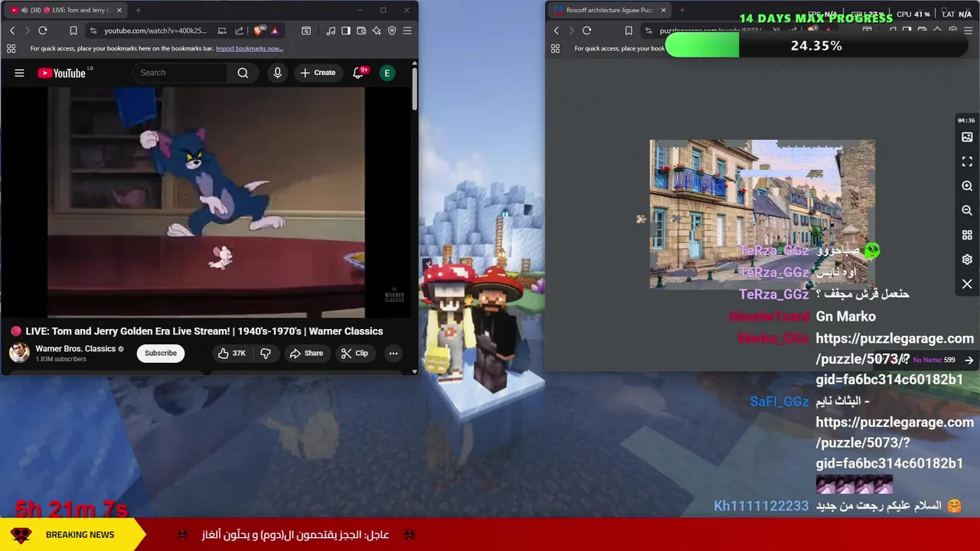Pick the loose puzzle piece left of image
Viewport: 980px width, 551px height.
[x=641, y=219]
